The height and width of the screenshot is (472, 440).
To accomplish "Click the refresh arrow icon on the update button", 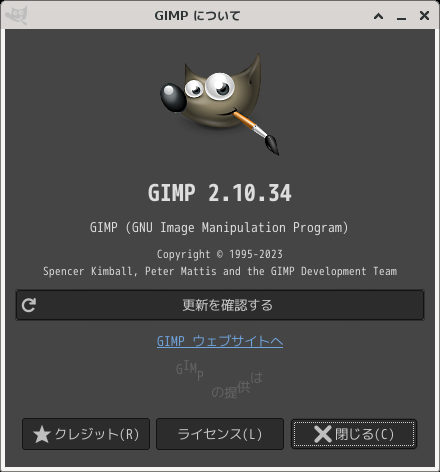I will [29, 305].
